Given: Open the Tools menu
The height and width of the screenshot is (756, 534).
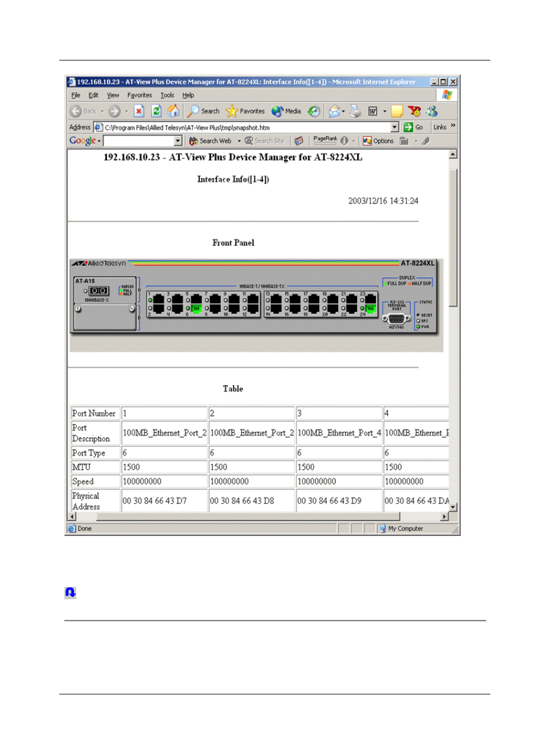Looking at the screenshot, I should [x=167, y=95].
